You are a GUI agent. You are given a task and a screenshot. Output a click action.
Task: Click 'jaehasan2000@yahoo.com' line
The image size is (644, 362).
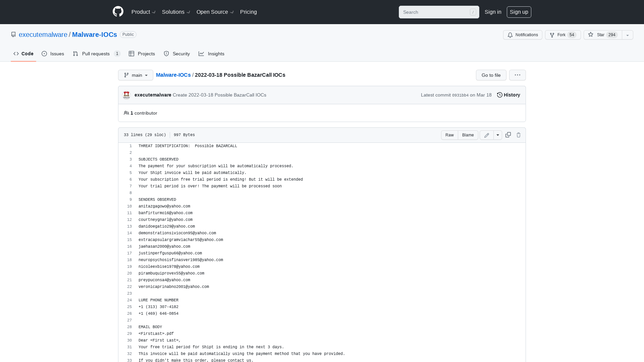[164, 247]
